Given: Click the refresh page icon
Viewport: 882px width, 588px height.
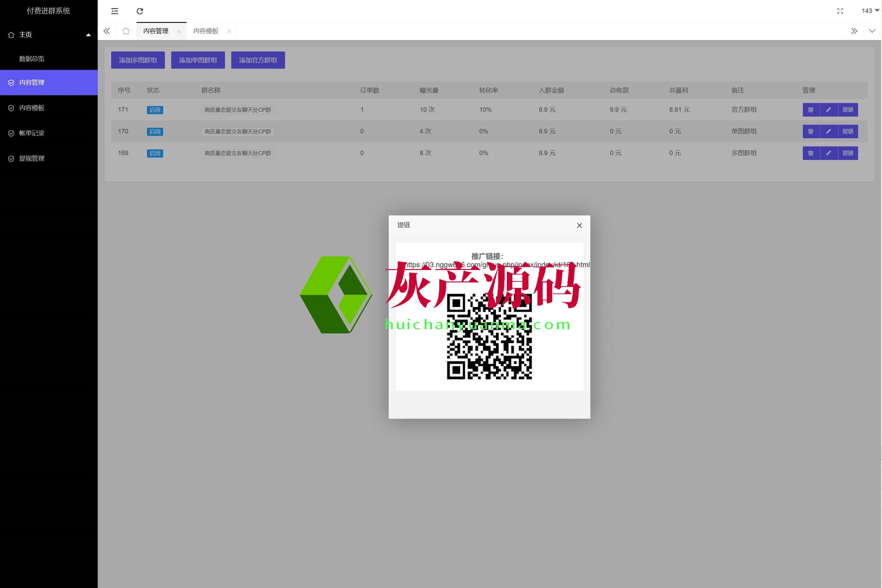Looking at the screenshot, I should (x=140, y=11).
